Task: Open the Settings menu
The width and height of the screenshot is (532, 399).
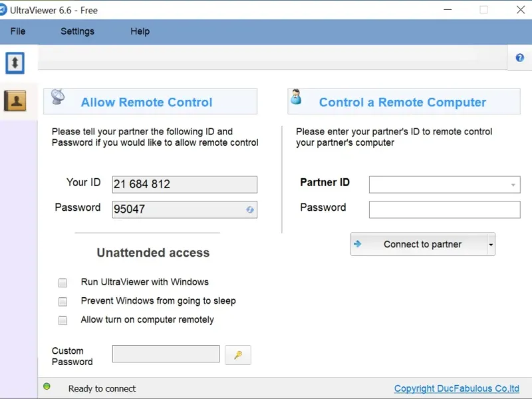Action: point(77,31)
